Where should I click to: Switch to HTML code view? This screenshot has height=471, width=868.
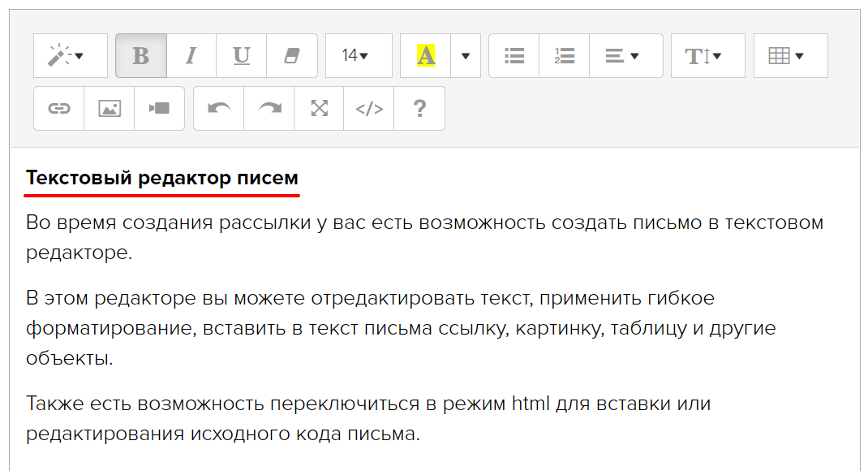368,108
